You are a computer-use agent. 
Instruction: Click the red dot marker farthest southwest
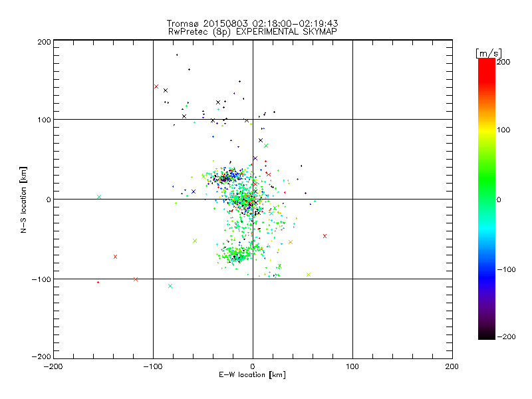click(x=98, y=282)
